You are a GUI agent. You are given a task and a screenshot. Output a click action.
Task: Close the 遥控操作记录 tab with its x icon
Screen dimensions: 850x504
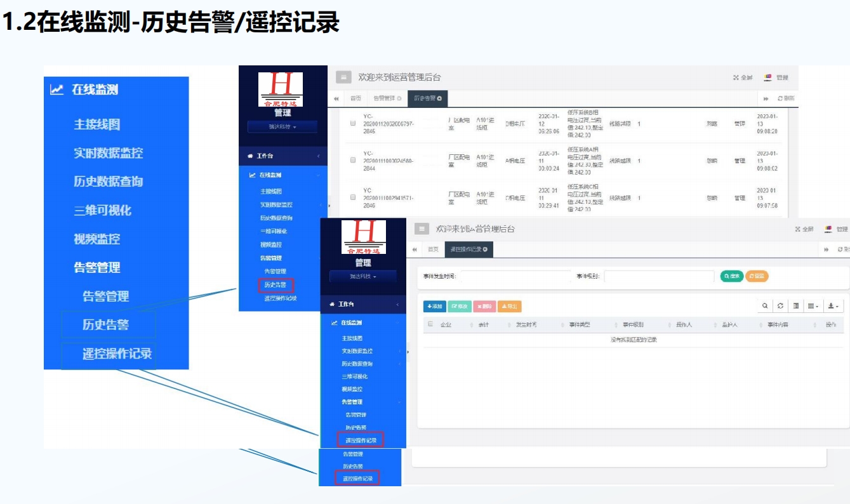pyautogui.click(x=485, y=249)
